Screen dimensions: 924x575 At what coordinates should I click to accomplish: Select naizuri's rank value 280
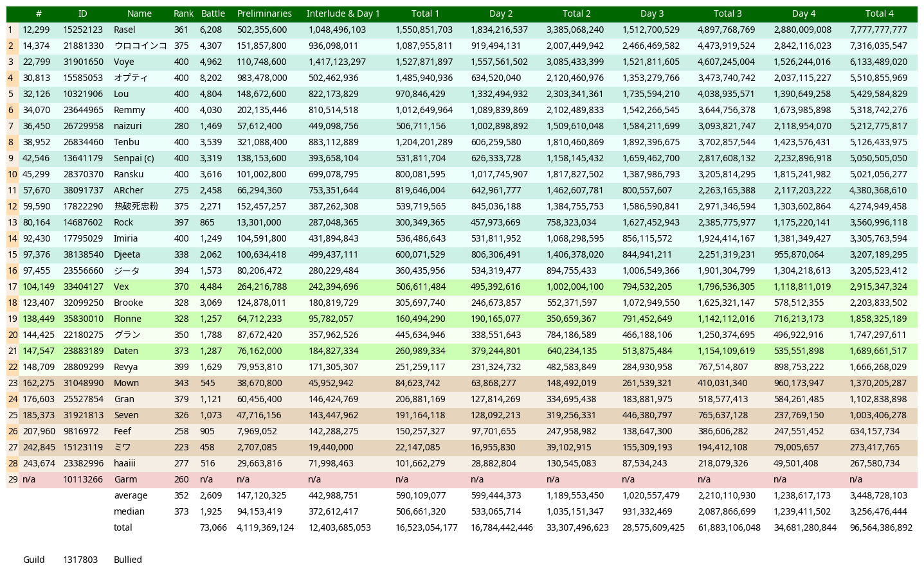click(181, 126)
